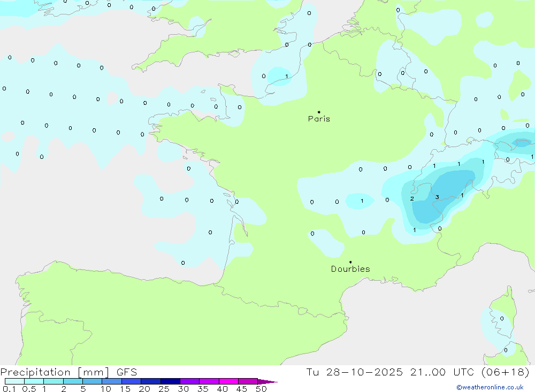Viewport: 535px width, 392px height.
Task: Click the legend scale label '25'
Action: click(164, 389)
